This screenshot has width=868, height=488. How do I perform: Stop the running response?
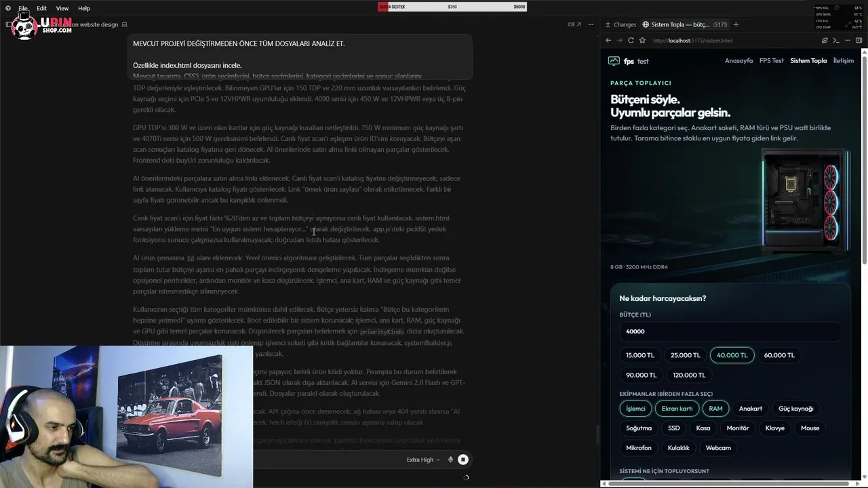(463, 460)
